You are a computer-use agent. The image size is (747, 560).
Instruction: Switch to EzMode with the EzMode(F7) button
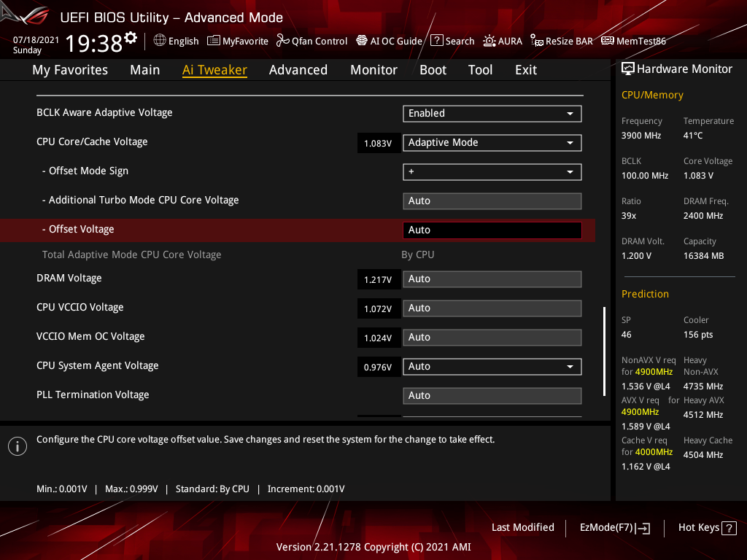(614, 527)
